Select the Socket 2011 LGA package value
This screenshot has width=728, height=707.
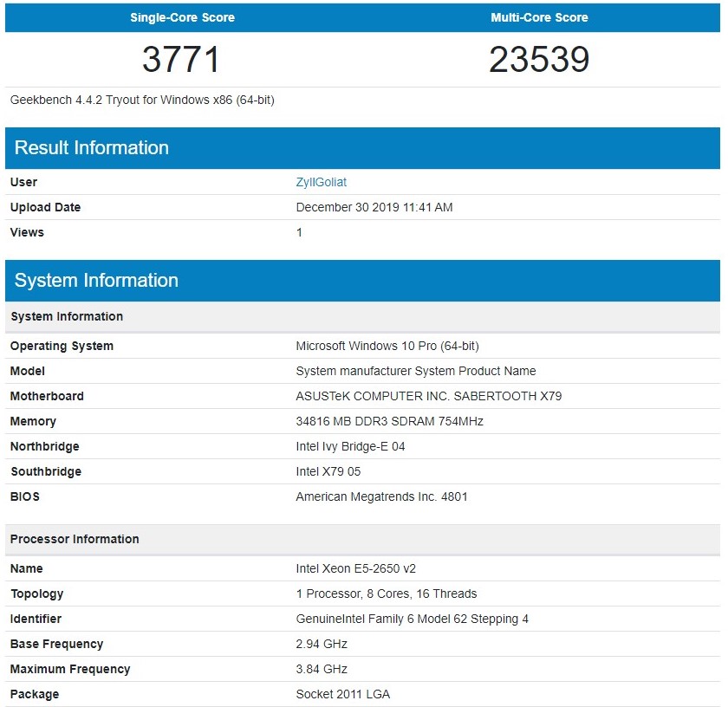(x=342, y=694)
